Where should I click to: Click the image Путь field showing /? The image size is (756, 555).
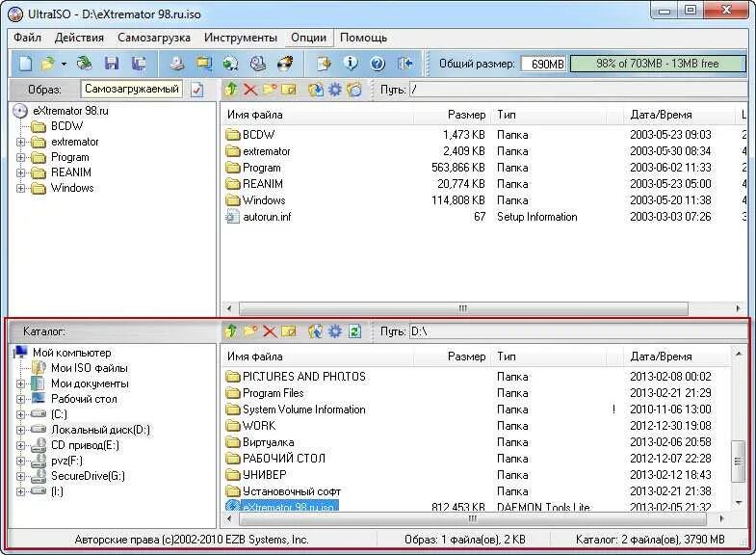pyautogui.click(x=578, y=90)
